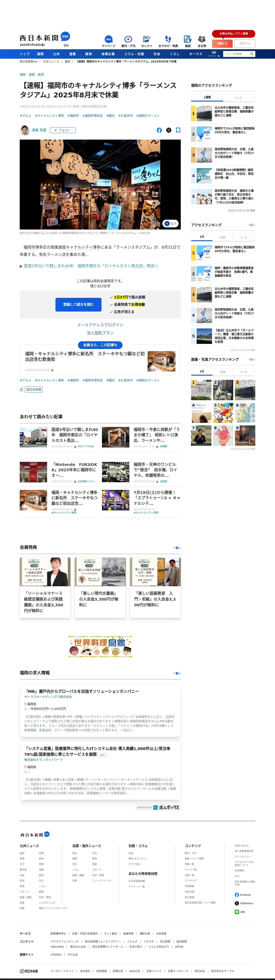Share article on X icon
275x980 pixels.
tap(169, 130)
